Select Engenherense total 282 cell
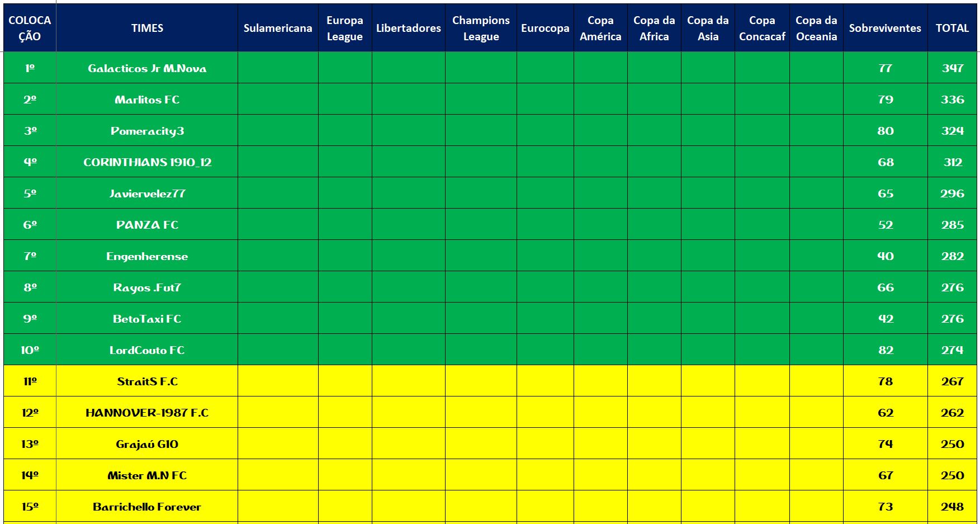Image resolution: width=980 pixels, height=524 pixels. pyautogui.click(x=952, y=256)
